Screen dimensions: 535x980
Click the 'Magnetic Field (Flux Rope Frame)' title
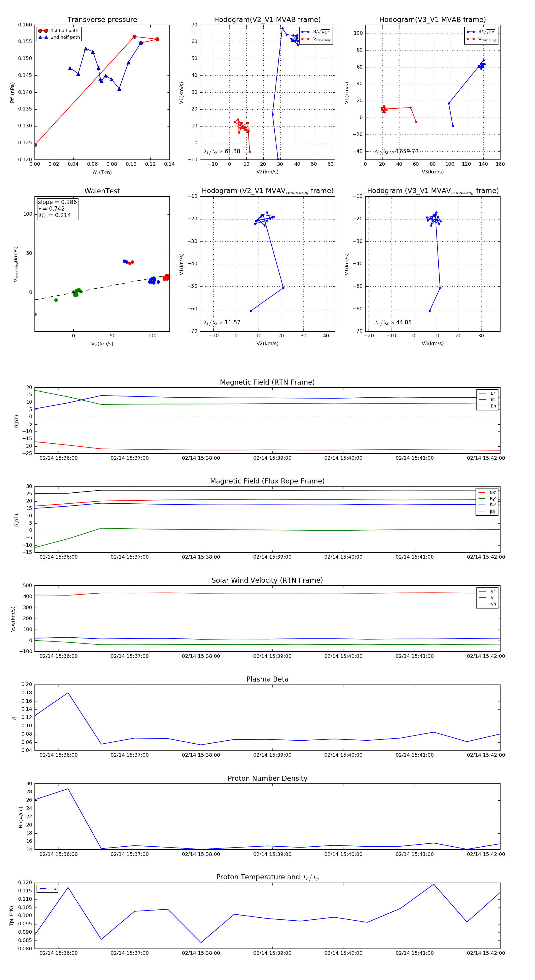tap(267, 481)
